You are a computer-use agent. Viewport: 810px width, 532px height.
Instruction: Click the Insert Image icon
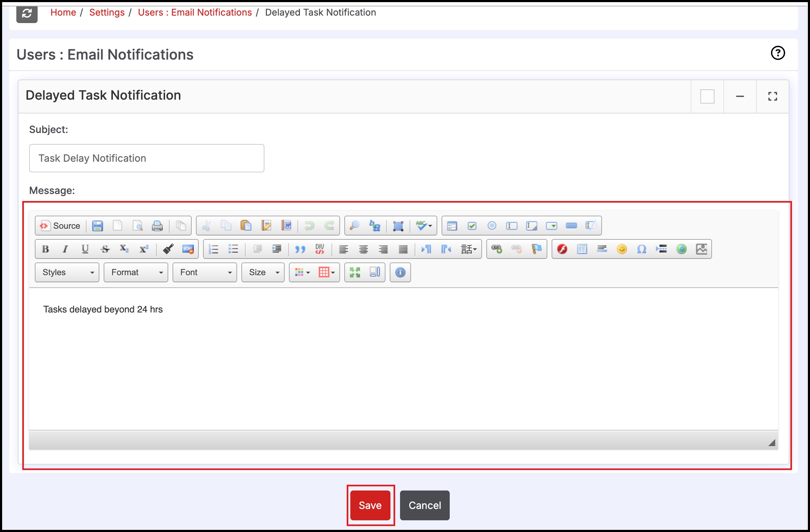(701, 249)
